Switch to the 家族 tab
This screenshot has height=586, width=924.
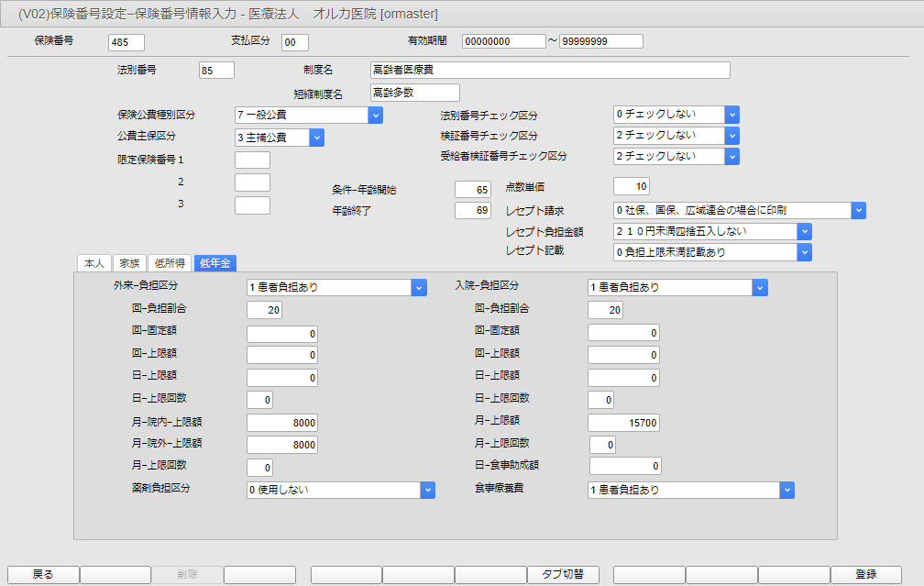pyautogui.click(x=129, y=263)
